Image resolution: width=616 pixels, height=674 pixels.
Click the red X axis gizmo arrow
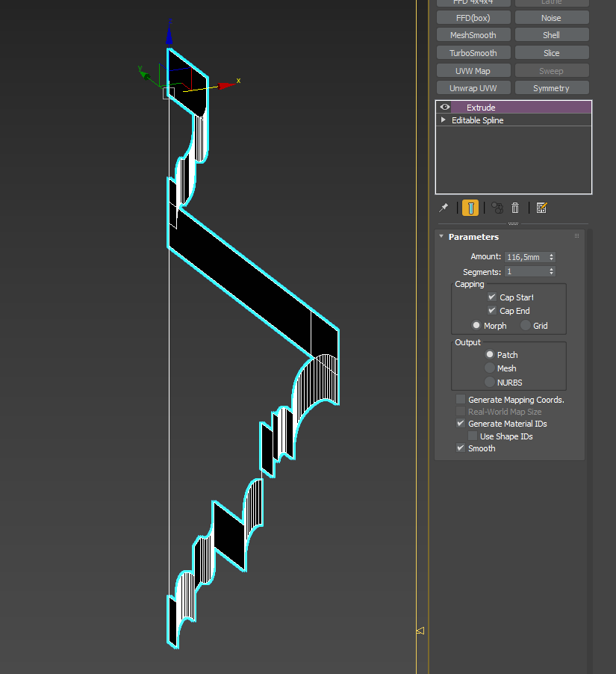click(x=227, y=85)
